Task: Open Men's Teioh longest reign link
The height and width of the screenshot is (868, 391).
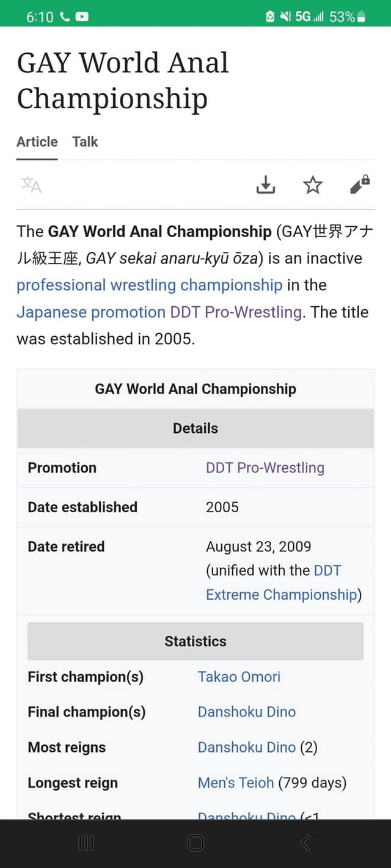Action: coord(235,783)
